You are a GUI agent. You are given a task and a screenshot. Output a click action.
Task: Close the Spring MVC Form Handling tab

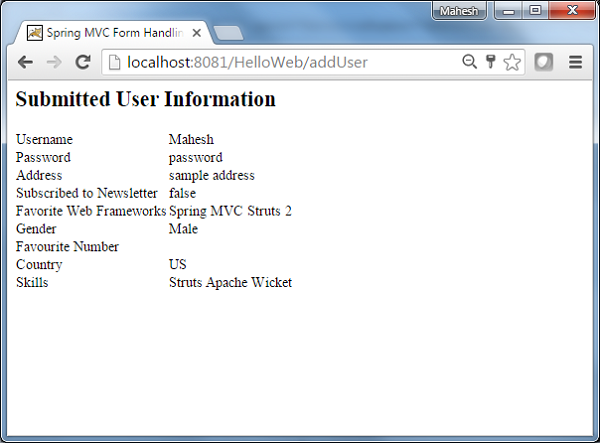point(197,33)
